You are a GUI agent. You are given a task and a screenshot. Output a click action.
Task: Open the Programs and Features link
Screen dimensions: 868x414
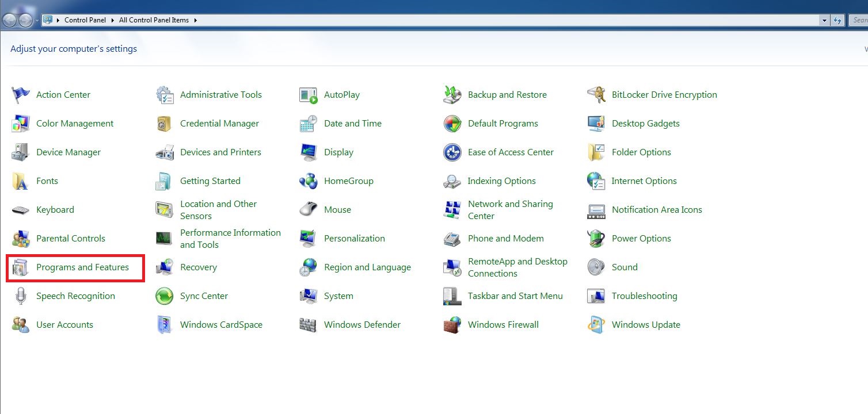82,267
